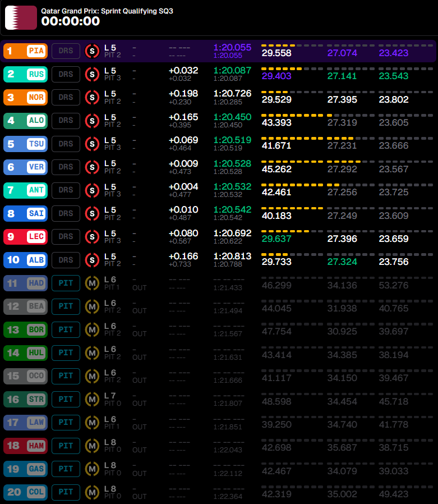
Task: Click the soft tyre icon in ALO row
Action: click(92, 121)
